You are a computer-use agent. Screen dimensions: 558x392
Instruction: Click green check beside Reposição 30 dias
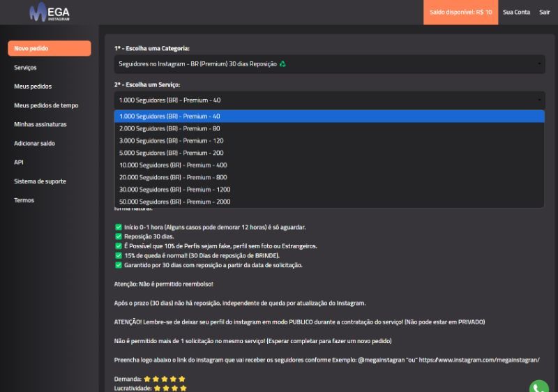[118, 236]
